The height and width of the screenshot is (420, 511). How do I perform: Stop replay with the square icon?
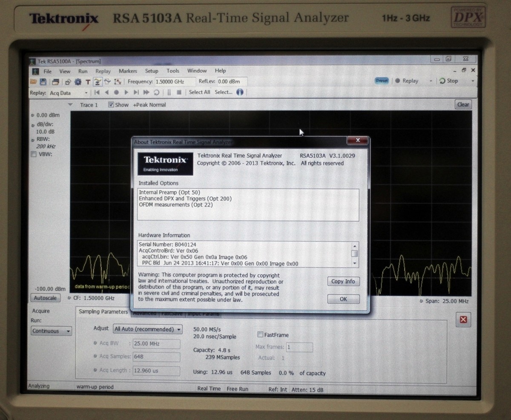click(x=179, y=92)
